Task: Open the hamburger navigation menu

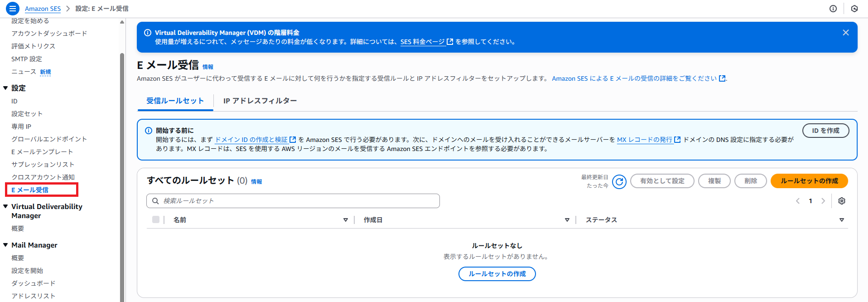Action: 13,9
